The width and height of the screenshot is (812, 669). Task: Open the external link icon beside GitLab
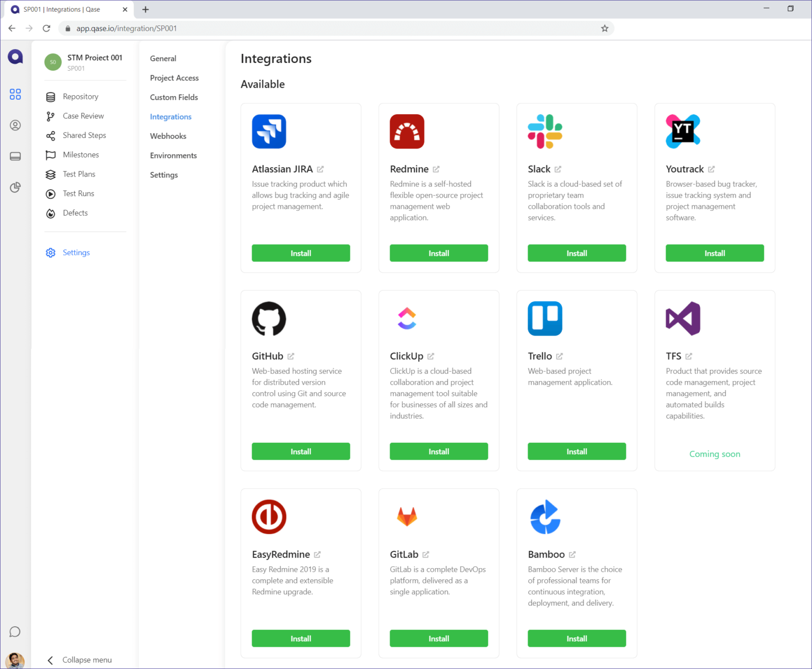point(426,554)
